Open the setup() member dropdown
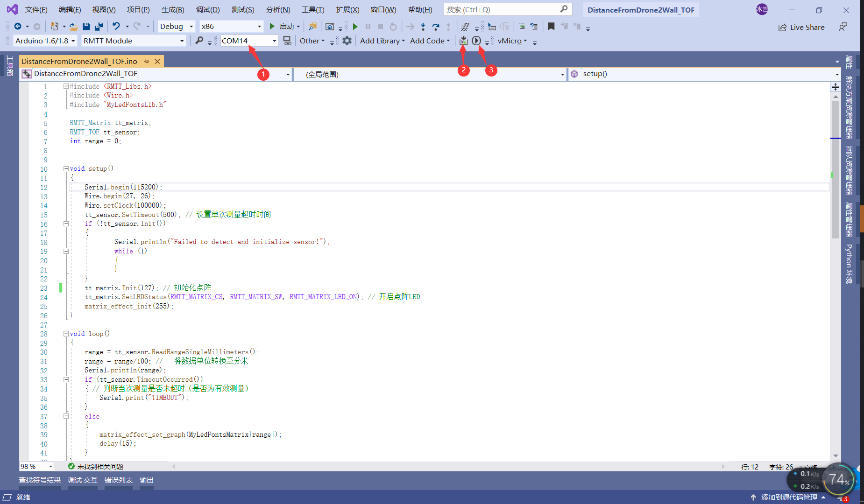Image resolution: width=864 pixels, height=504 pixels. pyautogui.click(x=704, y=74)
